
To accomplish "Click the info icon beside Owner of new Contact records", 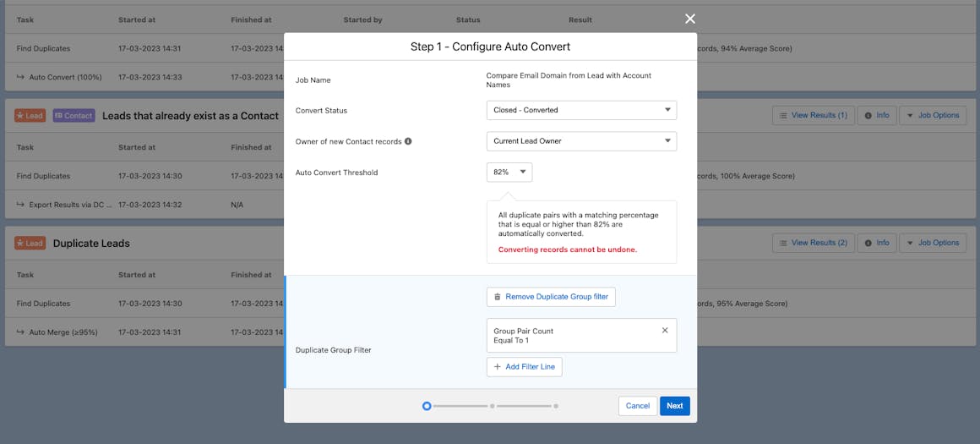I will coord(408,141).
